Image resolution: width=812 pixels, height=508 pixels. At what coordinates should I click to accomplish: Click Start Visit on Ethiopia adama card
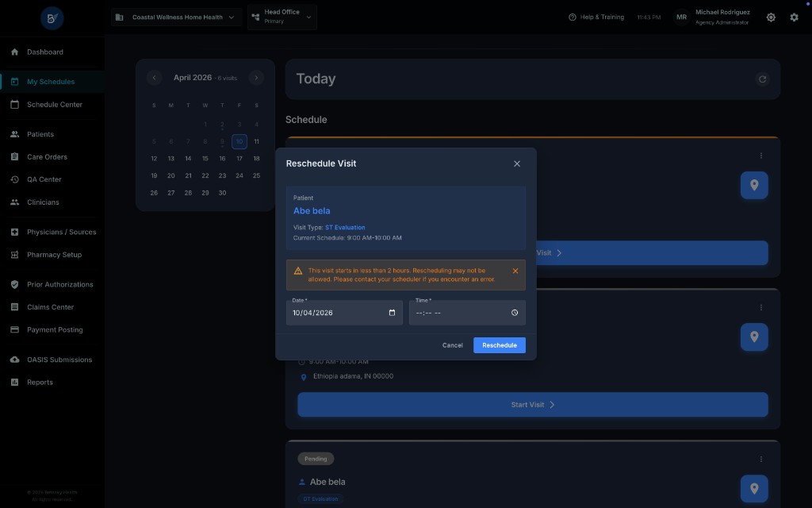tap(532, 405)
